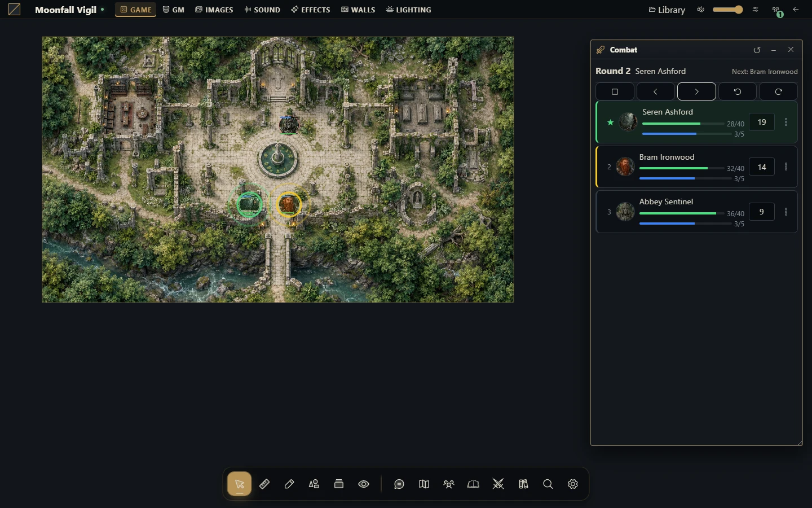Select the pencil drawing tool

tap(289, 484)
